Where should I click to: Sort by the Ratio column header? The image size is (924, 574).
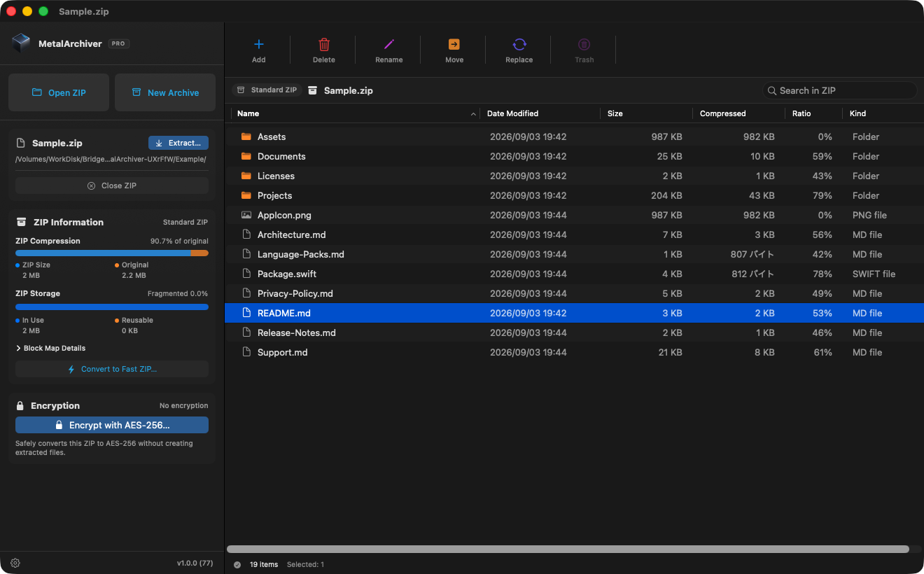[x=814, y=113]
